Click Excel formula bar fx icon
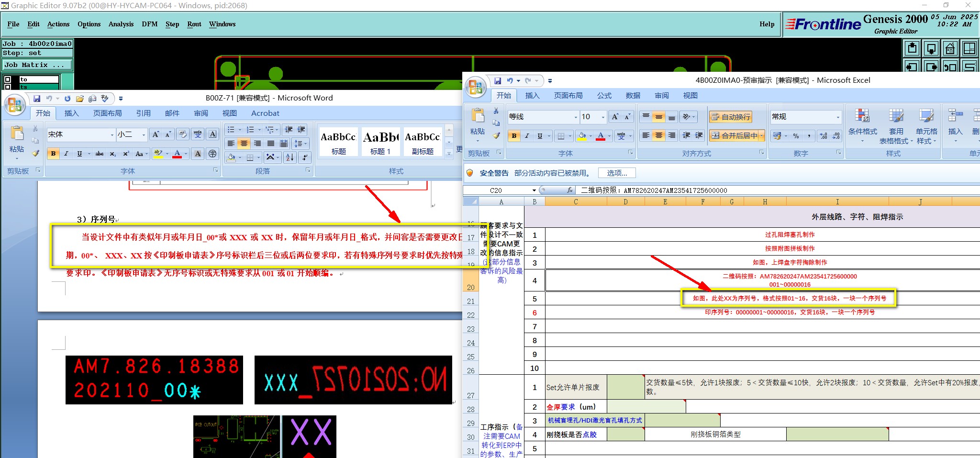The image size is (980, 458). coord(570,190)
